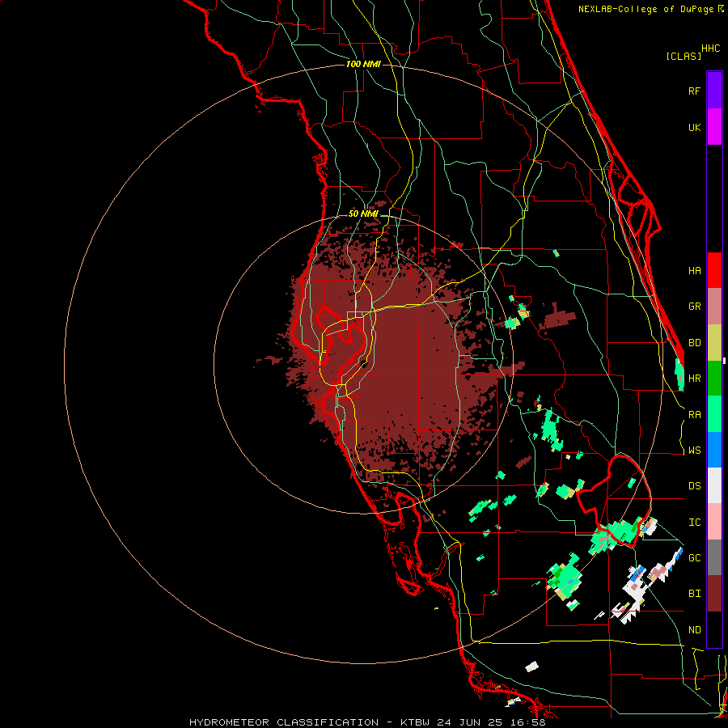Click the 'GC' legend label
The image size is (728, 728).
(694, 558)
